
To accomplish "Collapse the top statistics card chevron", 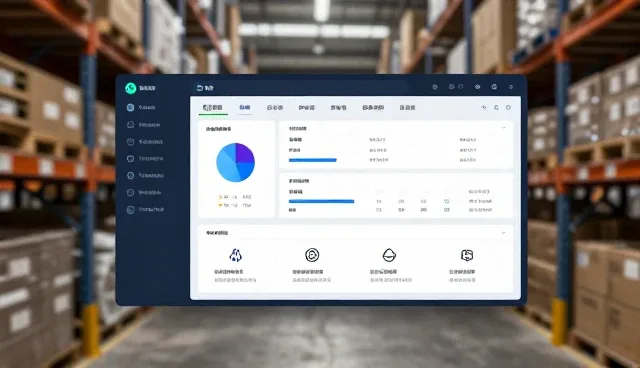I will click(503, 128).
